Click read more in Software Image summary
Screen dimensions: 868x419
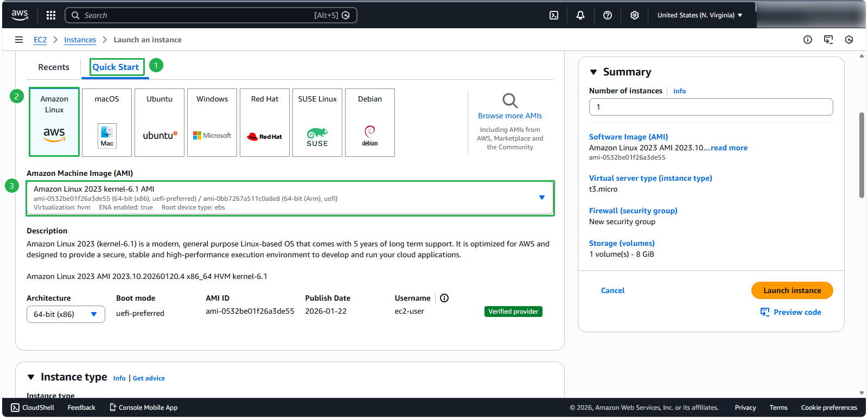729,148
